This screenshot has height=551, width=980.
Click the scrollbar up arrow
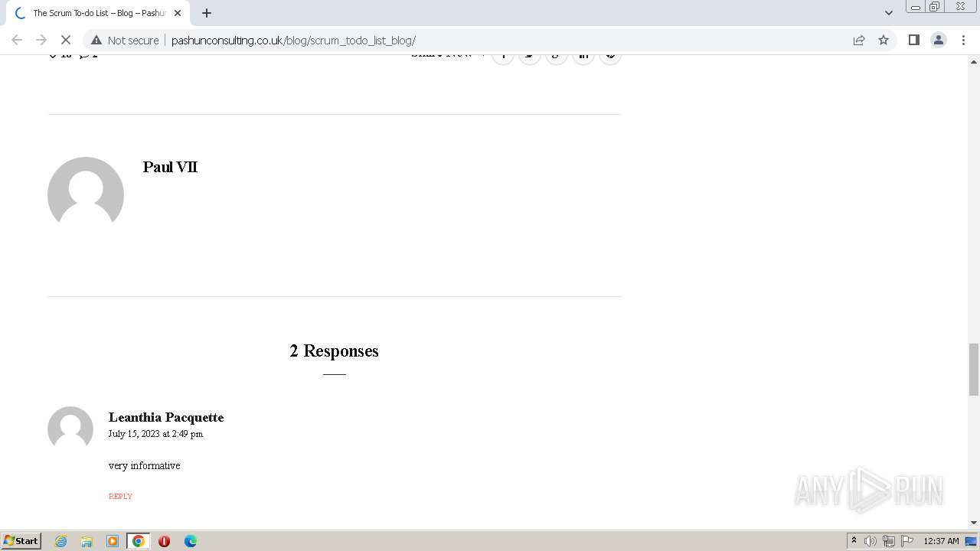974,61
